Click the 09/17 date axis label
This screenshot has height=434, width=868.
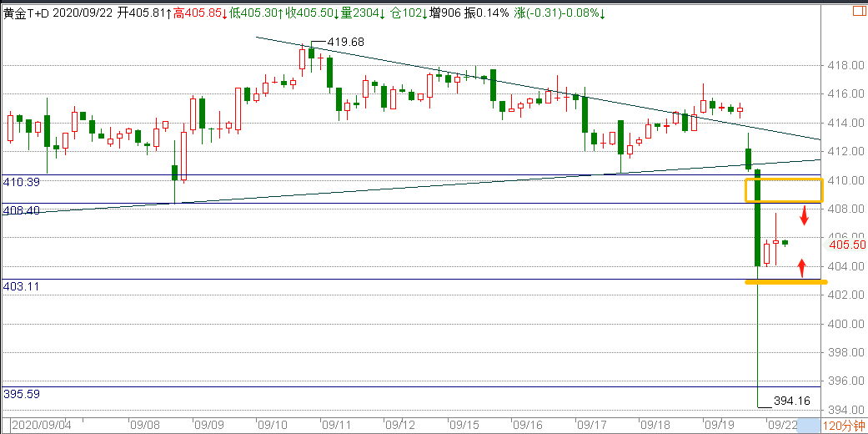pos(591,426)
